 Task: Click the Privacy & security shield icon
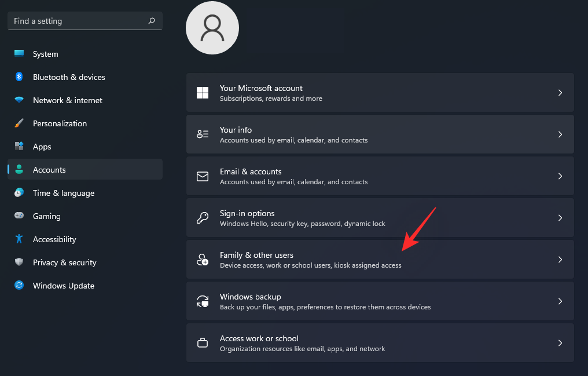[x=19, y=262]
